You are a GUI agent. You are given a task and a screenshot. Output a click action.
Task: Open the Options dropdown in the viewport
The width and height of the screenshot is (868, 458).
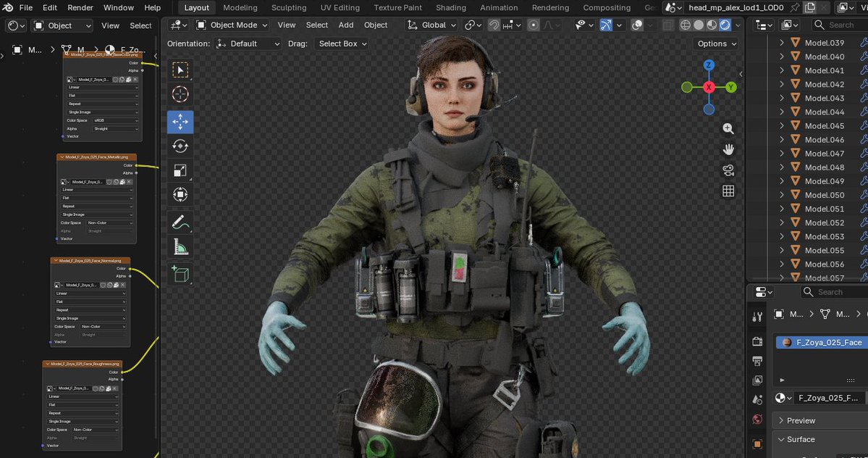(x=717, y=43)
